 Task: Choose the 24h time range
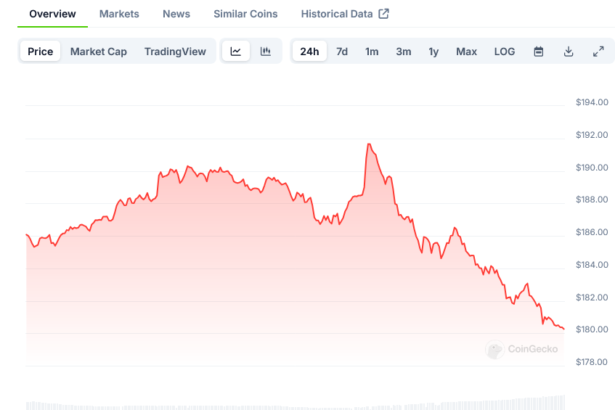click(x=310, y=52)
